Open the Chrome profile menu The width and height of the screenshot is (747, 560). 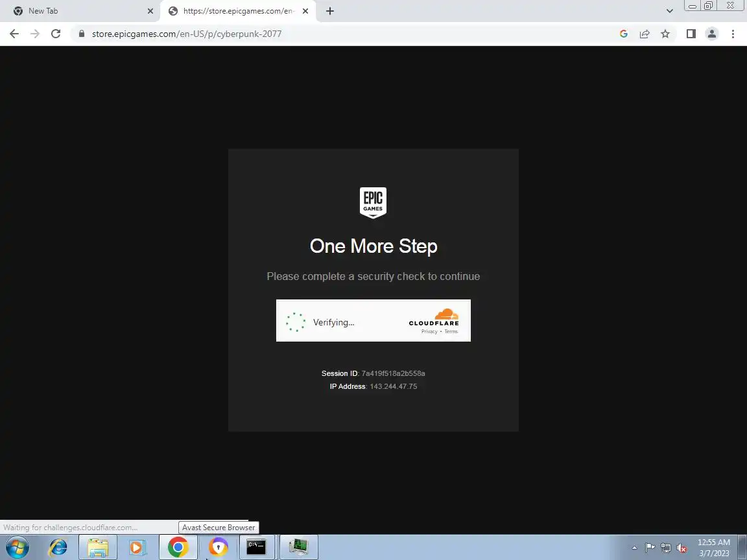(x=712, y=34)
